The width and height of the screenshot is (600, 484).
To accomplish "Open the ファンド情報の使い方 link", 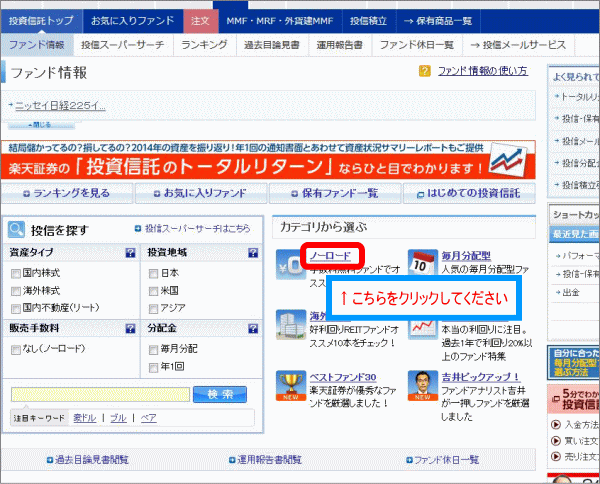I will 483,71.
